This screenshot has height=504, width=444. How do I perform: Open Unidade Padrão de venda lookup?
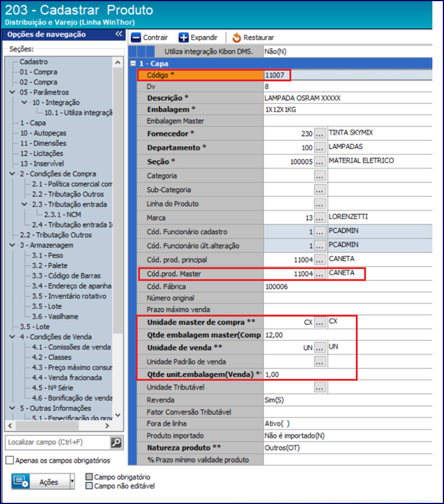click(320, 362)
